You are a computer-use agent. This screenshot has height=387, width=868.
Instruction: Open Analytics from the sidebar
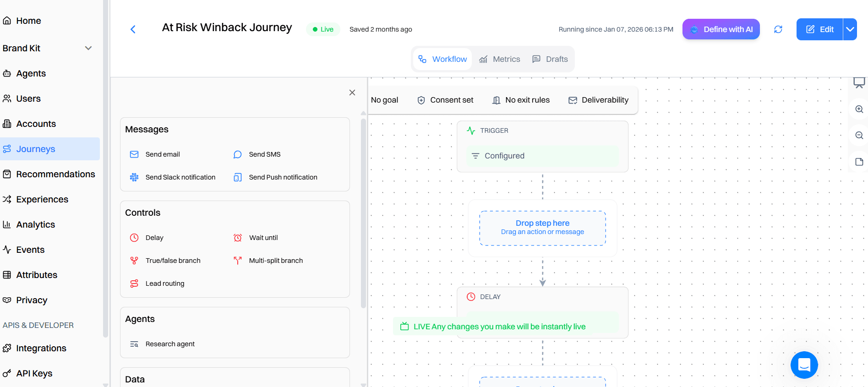(35, 224)
